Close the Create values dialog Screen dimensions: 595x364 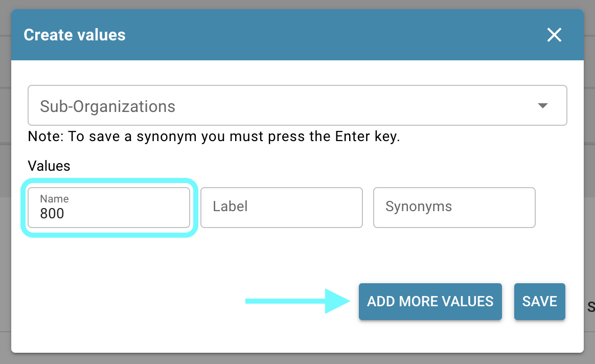click(554, 35)
